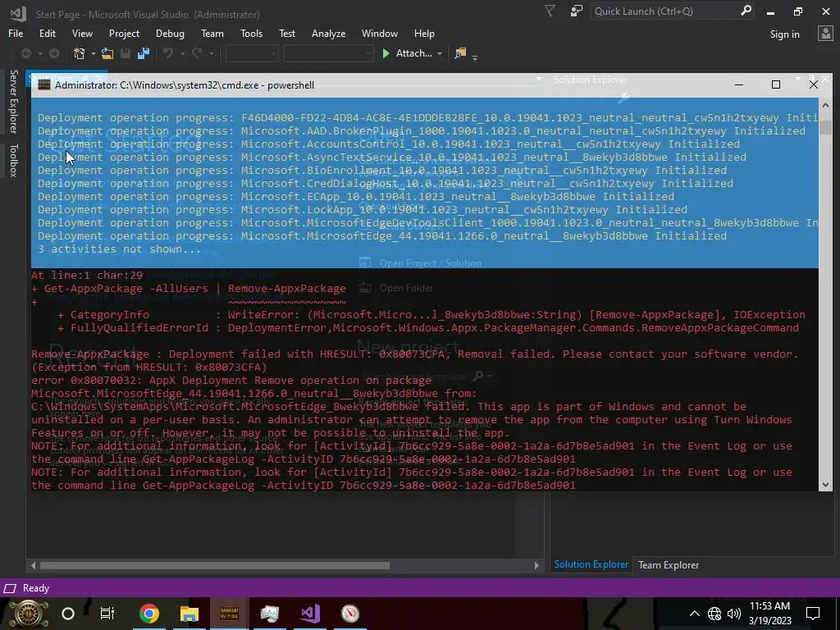Open the Server Explorer side tab
The width and height of the screenshot is (840, 630).
[x=14, y=101]
